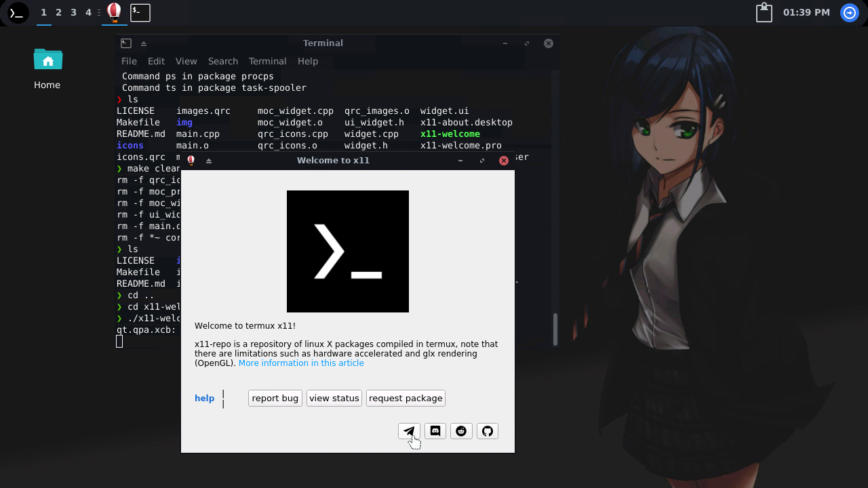Image resolution: width=868 pixels, height=488 pixels.
Task: Switch to workspace 4
Action: [89, 12]
